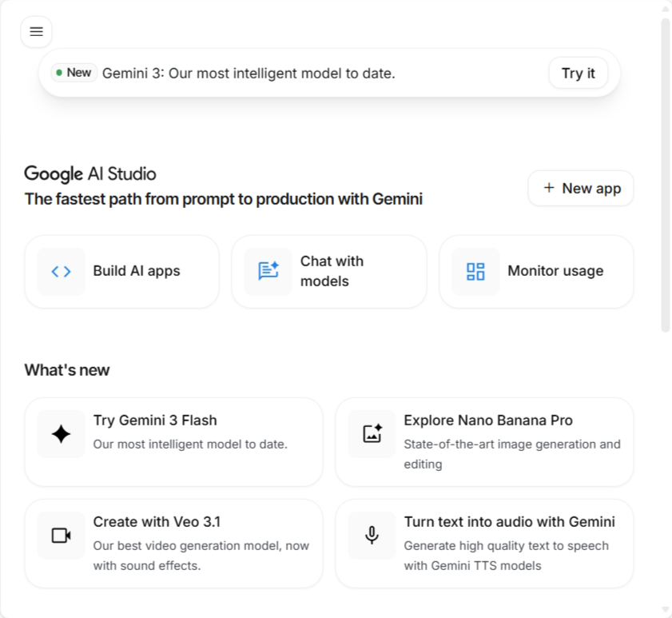Open Chat with models

point(332,271)
